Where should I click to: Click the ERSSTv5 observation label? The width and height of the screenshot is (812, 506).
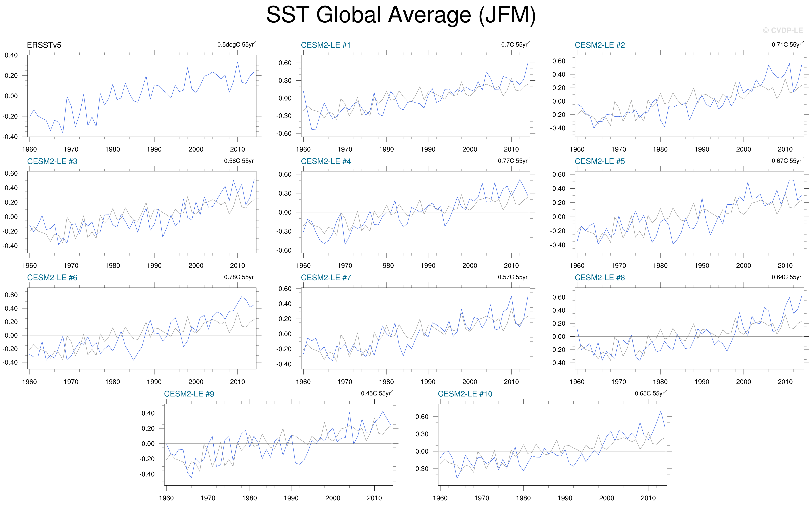click(44, 45)
